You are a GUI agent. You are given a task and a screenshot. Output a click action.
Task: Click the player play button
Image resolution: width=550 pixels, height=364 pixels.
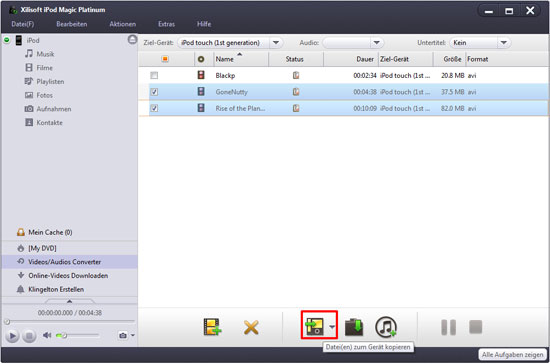coord(12,336)
